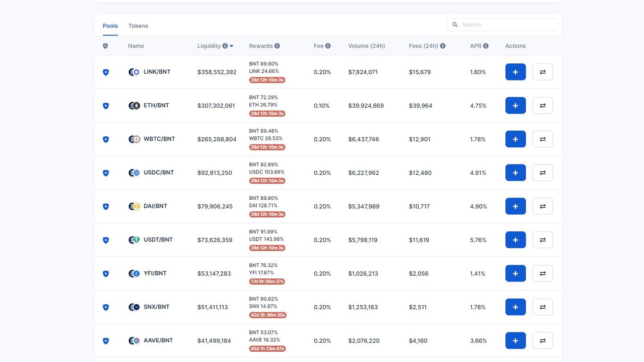Add liquidity to YFI/BNT pool

click(515, 274)
